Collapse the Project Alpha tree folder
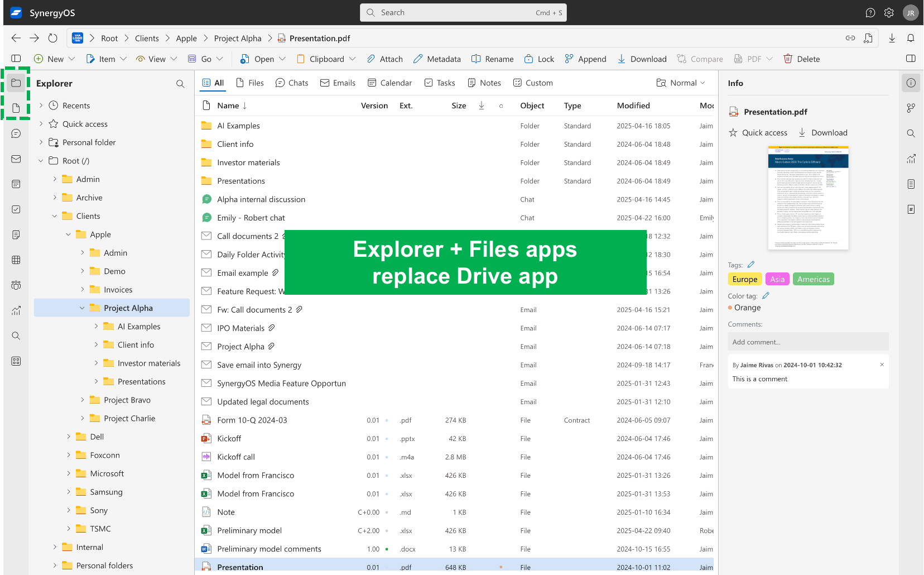The image size is (924, 575). (82, 308)
